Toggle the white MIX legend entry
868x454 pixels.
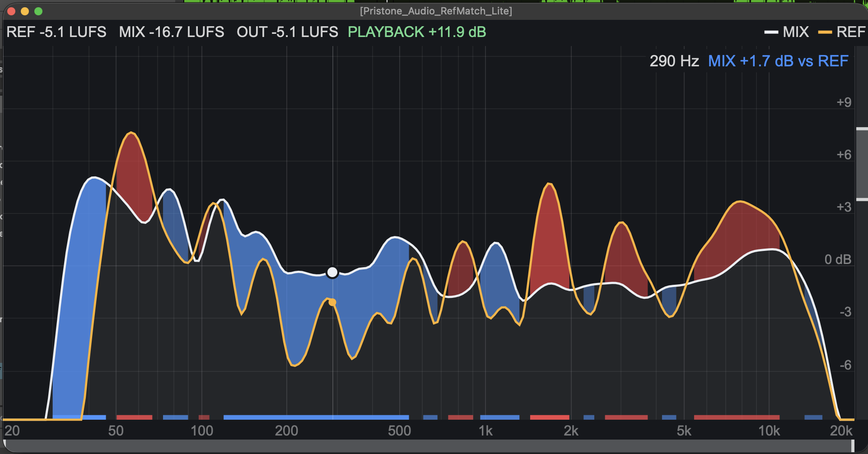pos(786,32)
